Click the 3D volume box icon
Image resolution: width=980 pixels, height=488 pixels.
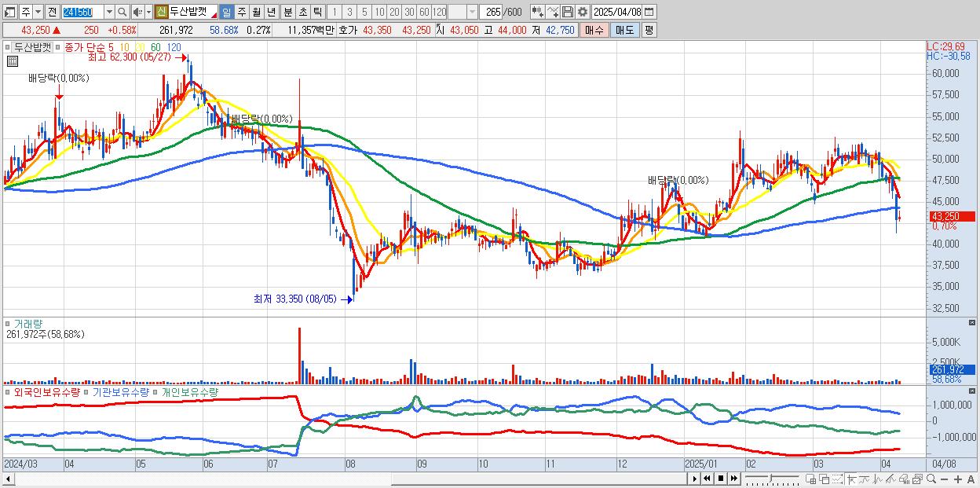tap(904, 479)
